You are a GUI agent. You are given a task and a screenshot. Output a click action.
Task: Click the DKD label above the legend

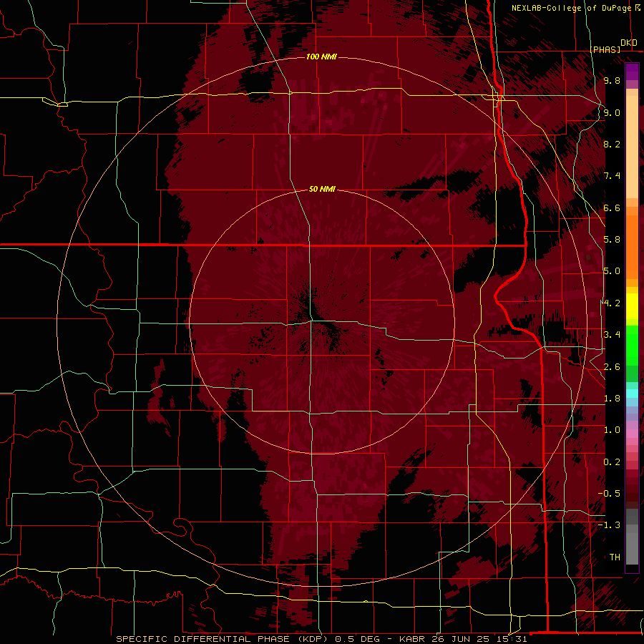pyautogui.click(x=628, y=43)
